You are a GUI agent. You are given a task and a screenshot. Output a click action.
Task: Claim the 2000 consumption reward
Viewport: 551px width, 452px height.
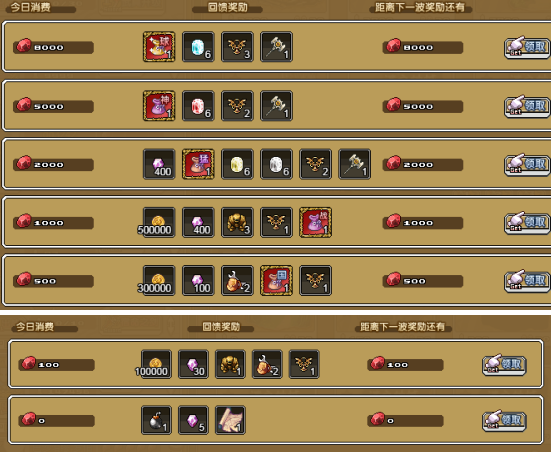point(527,164)
